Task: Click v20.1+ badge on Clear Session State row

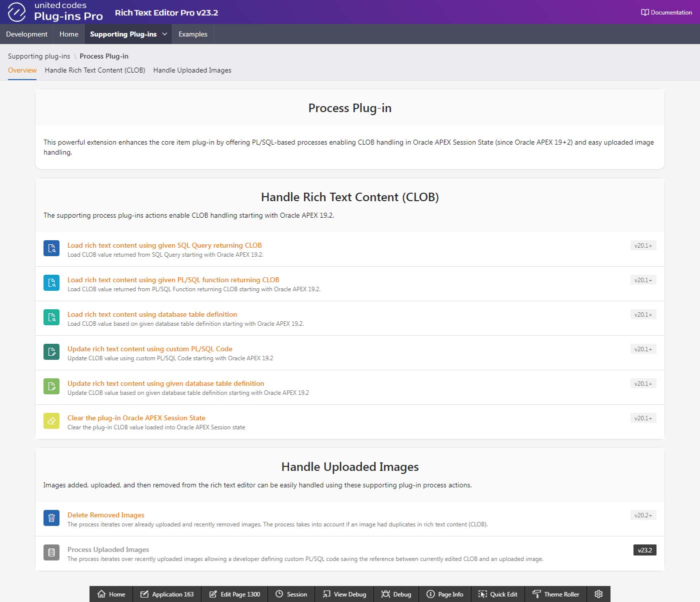Action: [x=643, y=418]
